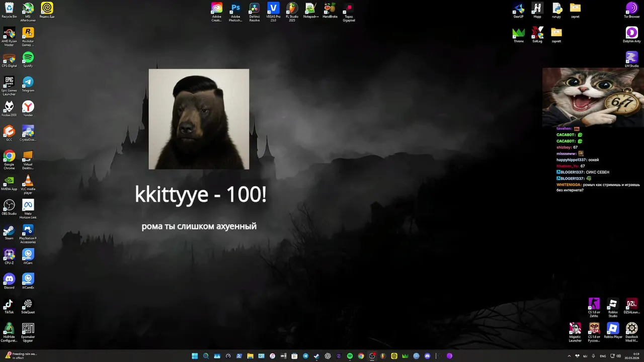Open the CrystalDiskMark desktop shortcut
This screenshot has height=362, width=644.
[x=28, y=133]
